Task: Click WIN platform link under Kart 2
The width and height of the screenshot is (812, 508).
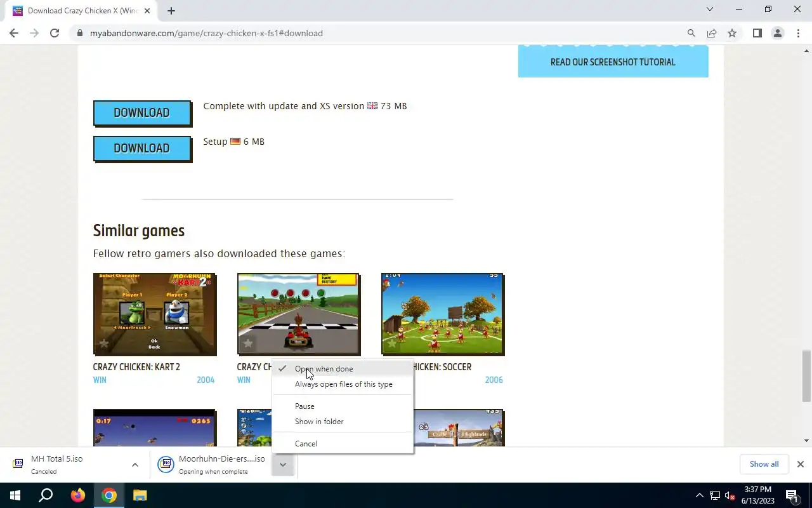Action: tap(100, 380)
